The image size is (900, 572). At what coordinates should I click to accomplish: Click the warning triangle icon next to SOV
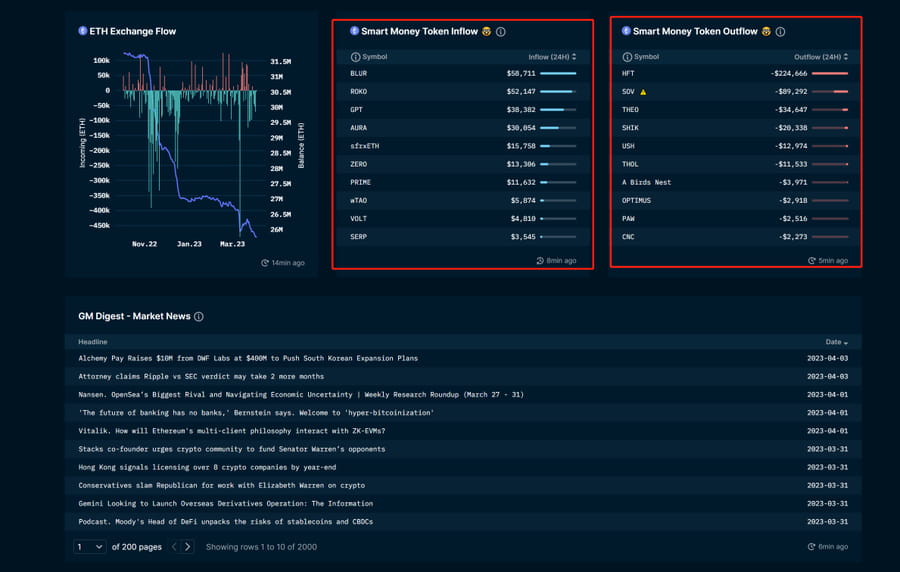click(x=643, y=92)
